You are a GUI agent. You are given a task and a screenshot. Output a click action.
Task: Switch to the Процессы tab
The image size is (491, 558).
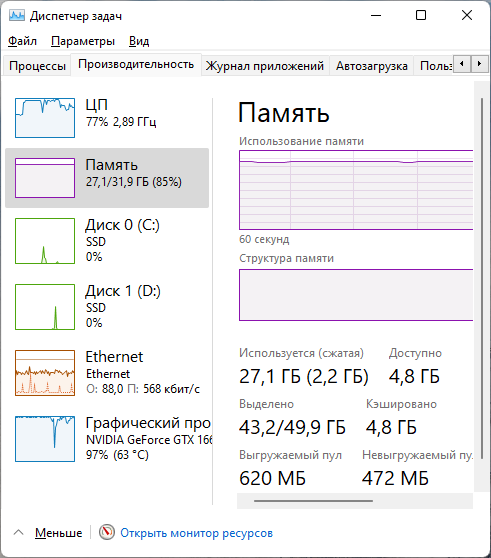[x=37, y=66]
